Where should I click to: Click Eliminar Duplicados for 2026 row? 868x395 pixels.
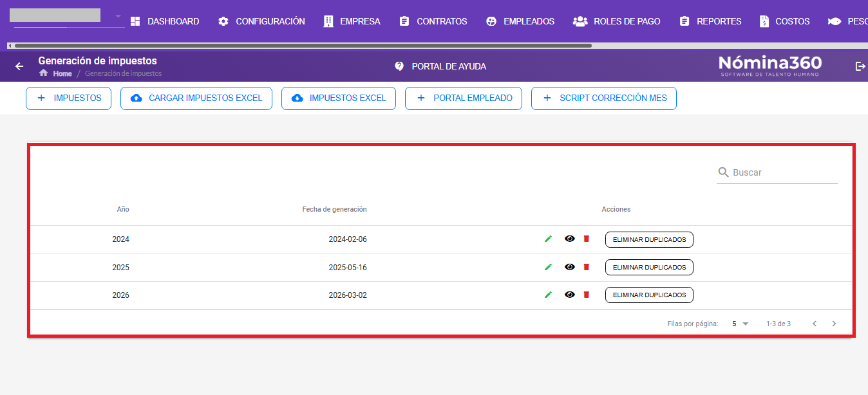649,295
